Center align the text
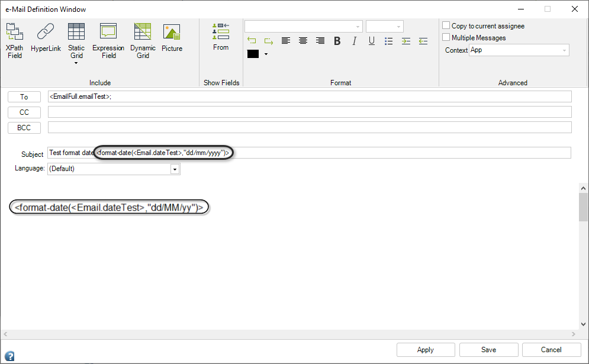The image size is (589, 364). [x=303, y=41]
